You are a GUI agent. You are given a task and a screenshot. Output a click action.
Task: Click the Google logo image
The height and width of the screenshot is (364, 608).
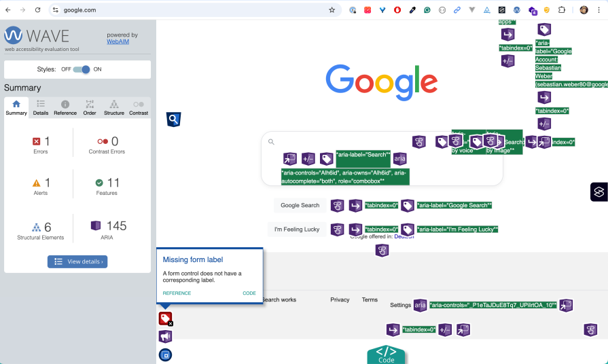tap(382, 83)
